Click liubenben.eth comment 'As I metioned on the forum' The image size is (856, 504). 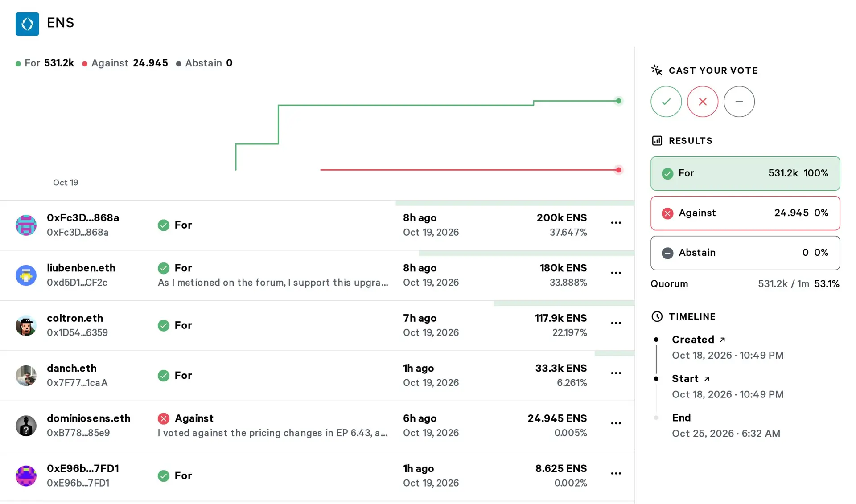pyautogui.click(x=273, y=283)
